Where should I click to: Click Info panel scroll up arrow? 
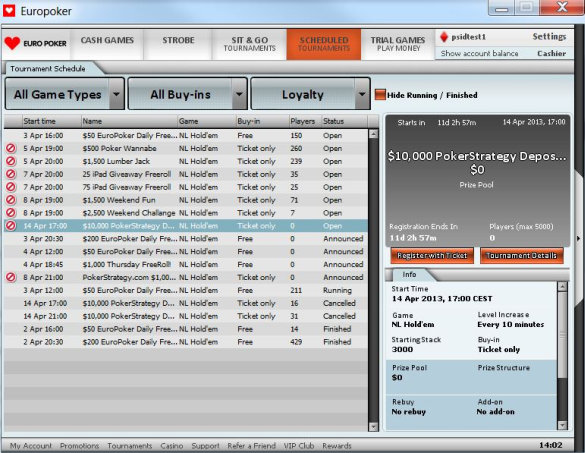click(562, 287)
